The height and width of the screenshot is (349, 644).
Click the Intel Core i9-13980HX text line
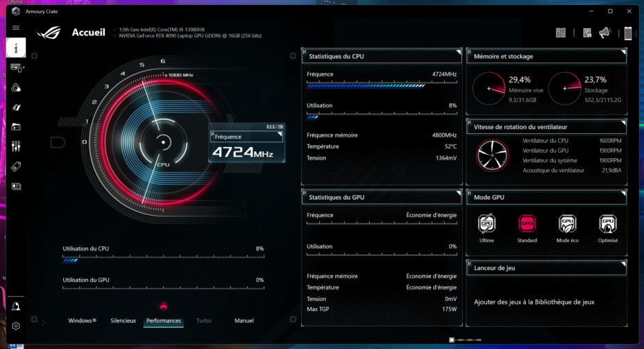tap(162, 30)
